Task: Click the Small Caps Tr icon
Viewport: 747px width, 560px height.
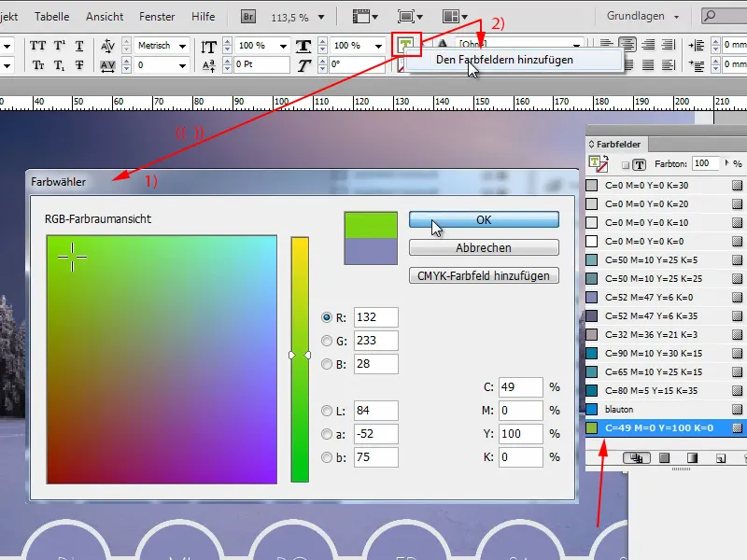Action: click(38, 65)
